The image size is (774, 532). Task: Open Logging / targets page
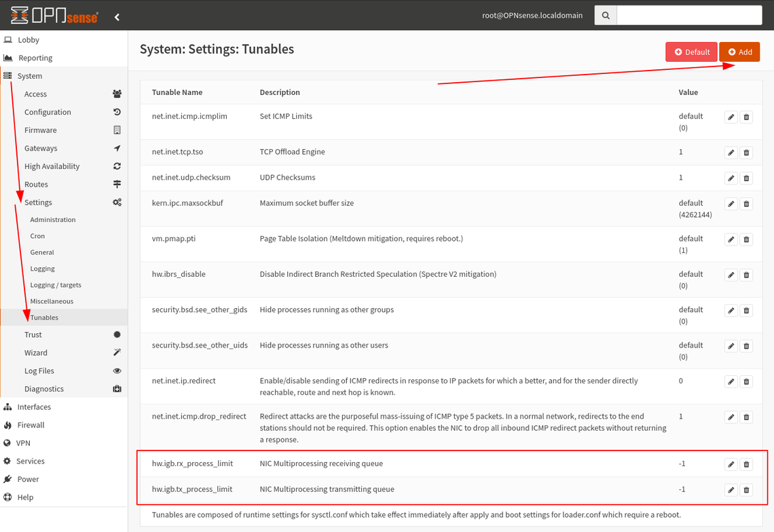point(64,285)
